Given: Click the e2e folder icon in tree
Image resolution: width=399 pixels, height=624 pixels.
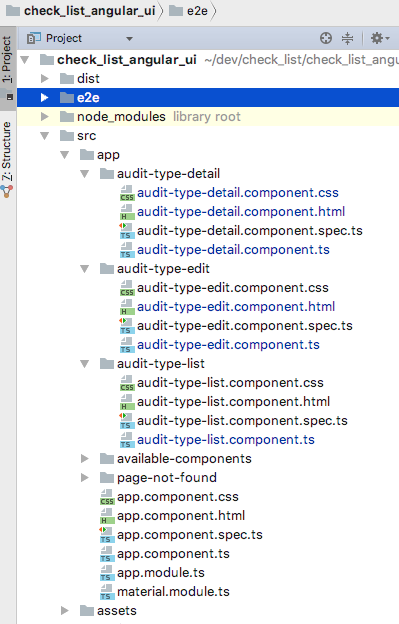Looking at the screenshot, I should tap(67, 98).
